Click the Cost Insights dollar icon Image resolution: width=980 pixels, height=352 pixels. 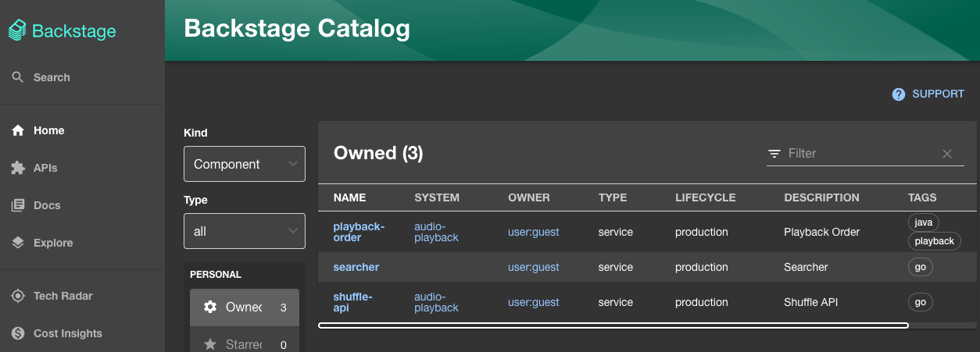[x=18, y=333]
